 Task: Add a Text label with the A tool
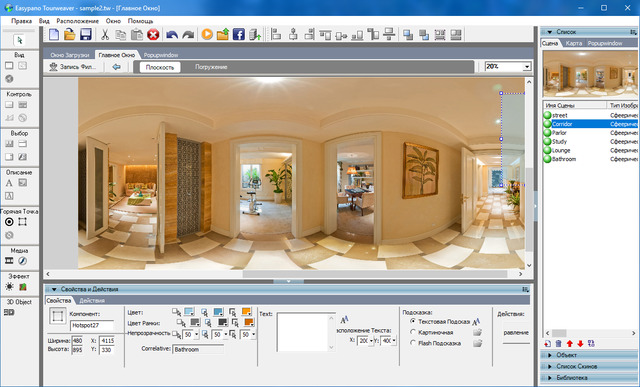tap(9, 183)
